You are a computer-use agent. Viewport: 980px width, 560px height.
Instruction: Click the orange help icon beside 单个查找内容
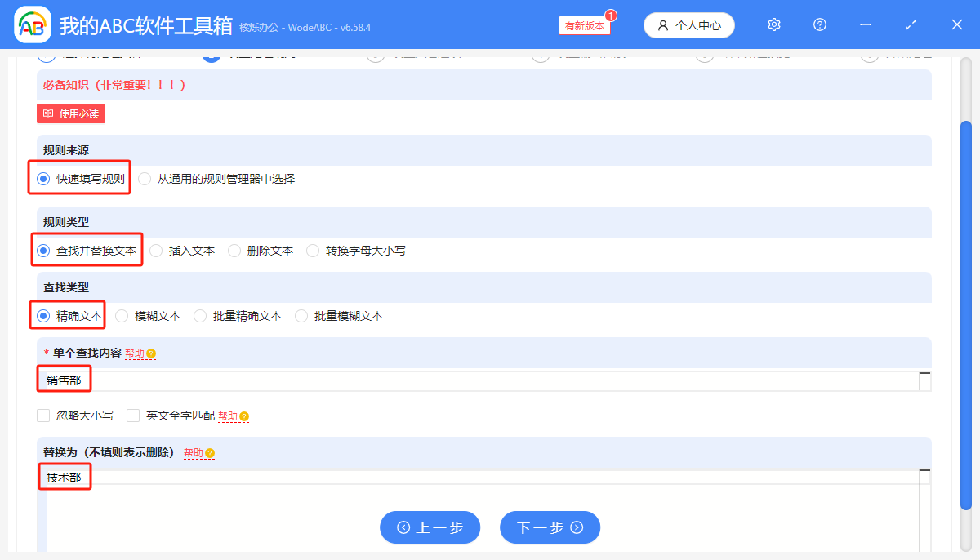(151, 353)
